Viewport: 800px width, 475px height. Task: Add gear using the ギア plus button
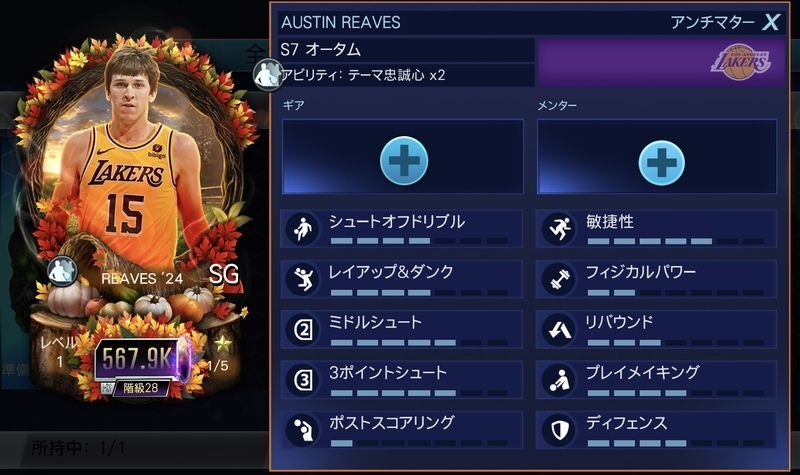coord(404,160)
